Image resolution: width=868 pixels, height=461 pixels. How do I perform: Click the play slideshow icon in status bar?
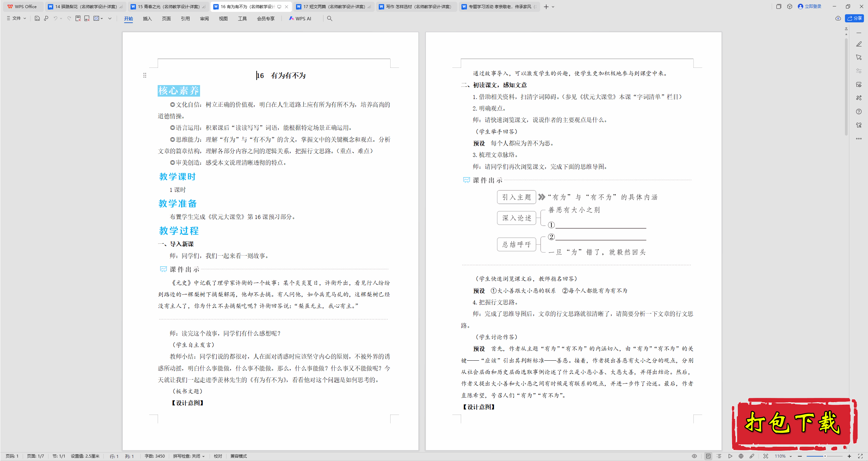[730, 456]
